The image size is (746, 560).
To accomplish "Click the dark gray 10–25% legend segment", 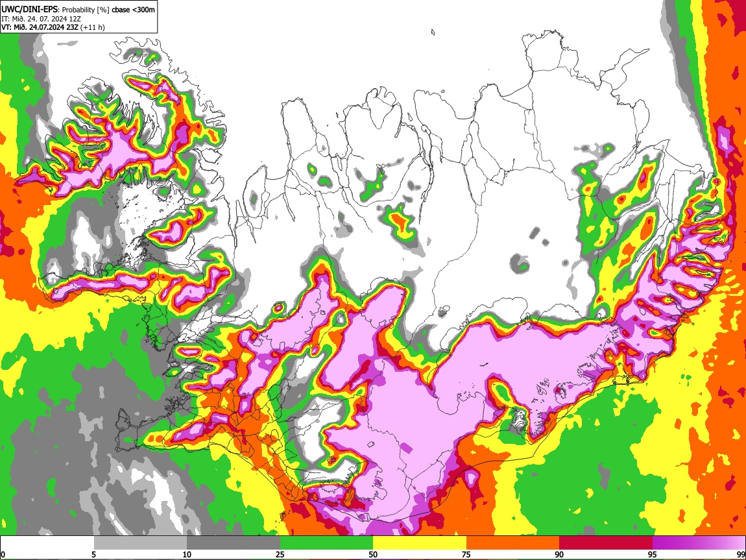I will click(x=233, y=542).
